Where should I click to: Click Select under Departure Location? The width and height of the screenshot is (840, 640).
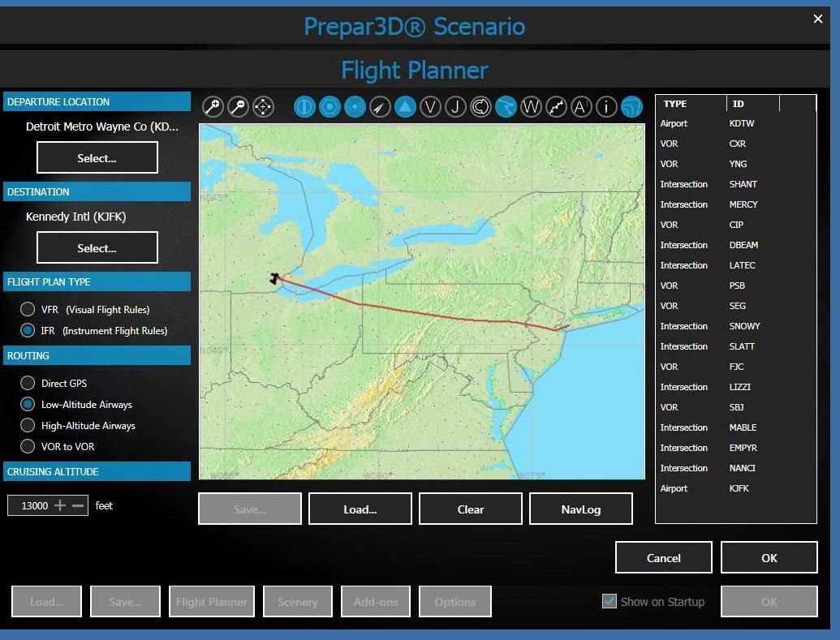[x=97, y=157]
